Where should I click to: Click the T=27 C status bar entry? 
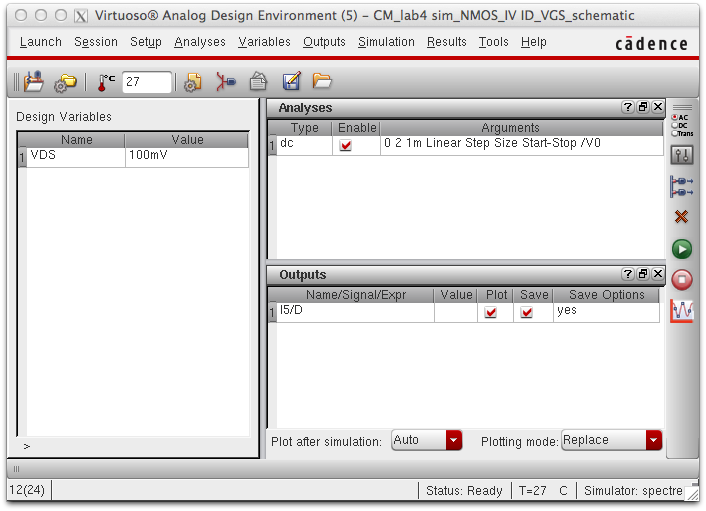pos(543,490)
